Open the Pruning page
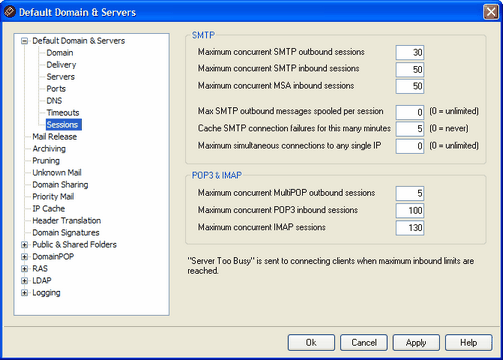 [x=46, y=161]
